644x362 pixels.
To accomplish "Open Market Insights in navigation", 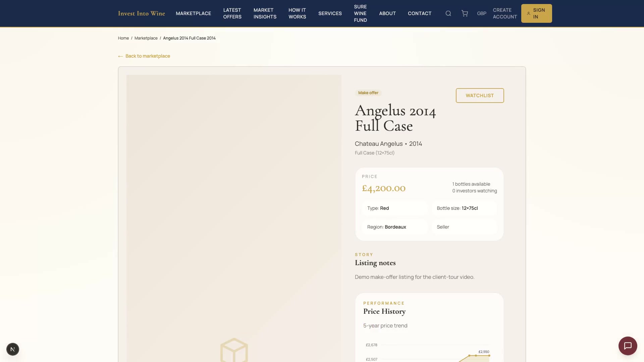I will coord(265,13).
